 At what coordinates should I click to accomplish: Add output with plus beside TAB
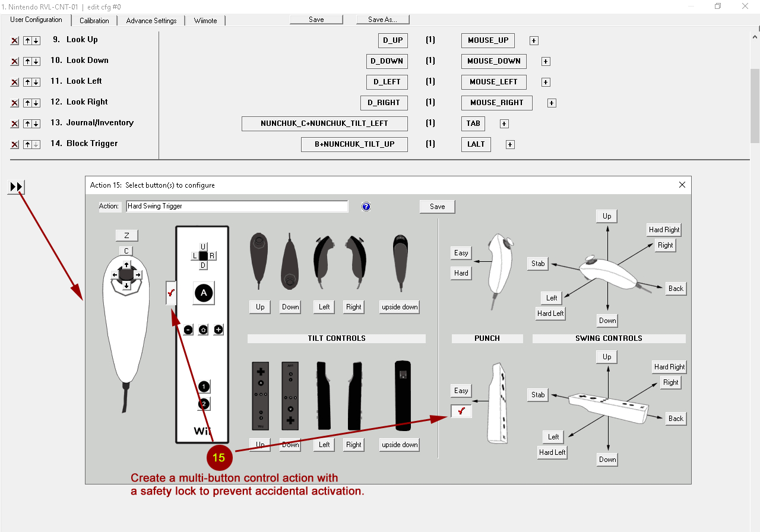(504, 124)
